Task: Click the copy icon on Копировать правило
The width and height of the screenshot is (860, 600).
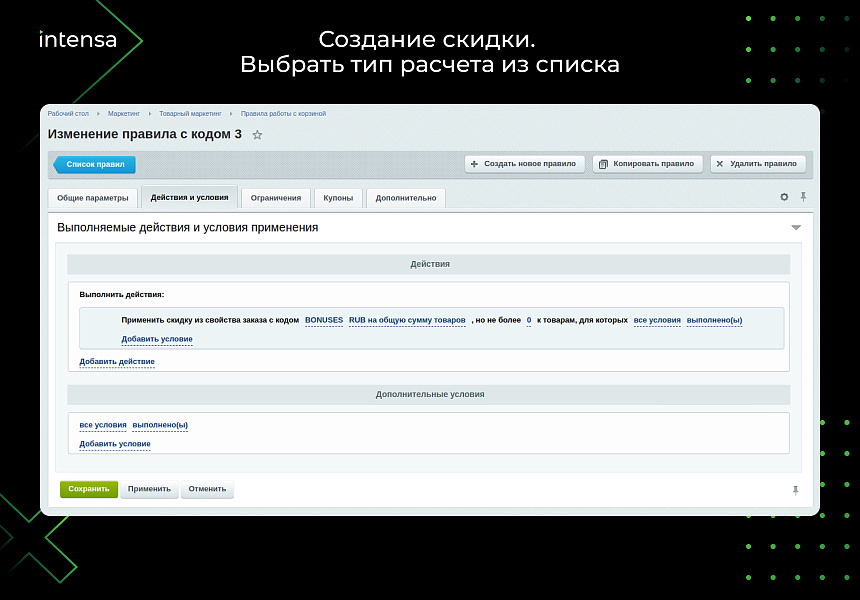Action: tap(603, 163)
